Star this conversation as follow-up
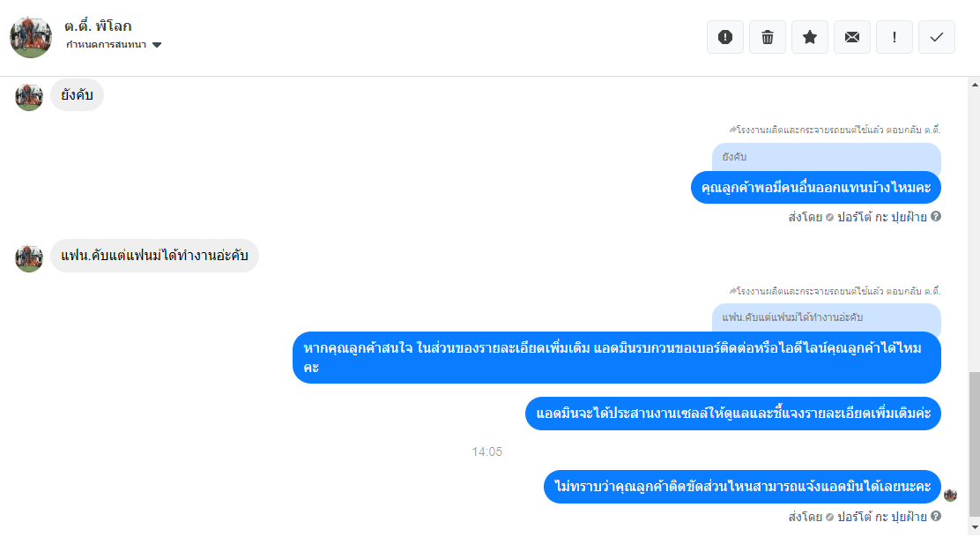The height and width of the screenshot is (537, 980). tap(810, 37)
